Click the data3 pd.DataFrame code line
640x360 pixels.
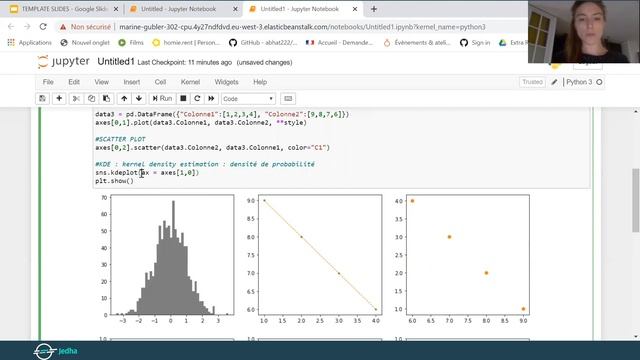(222, 114)
